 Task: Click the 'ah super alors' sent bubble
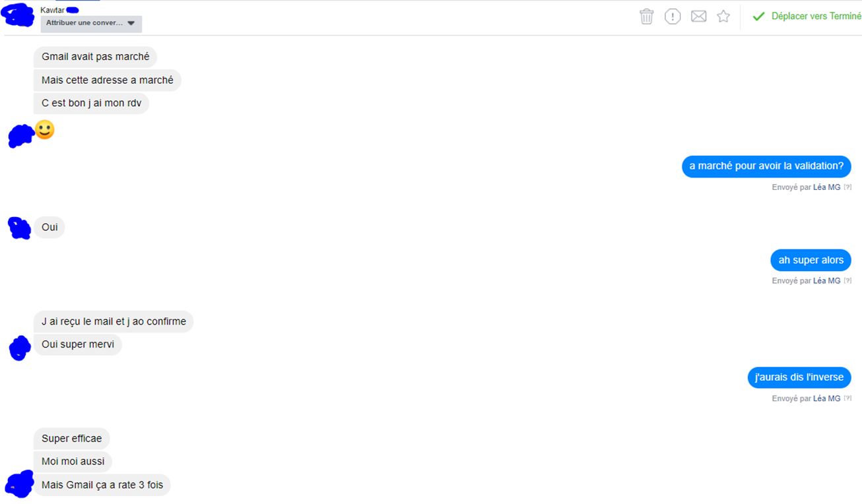point(811,260)
